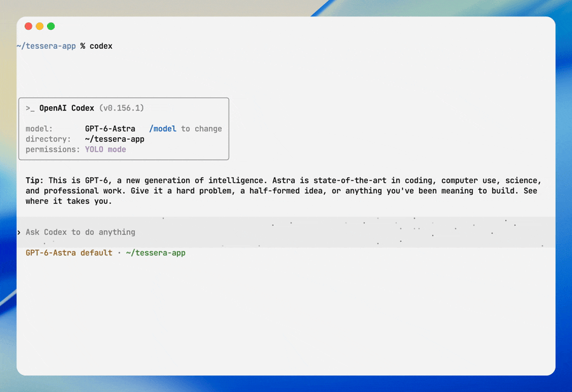Click the red close window button

(x=29, y=26)
